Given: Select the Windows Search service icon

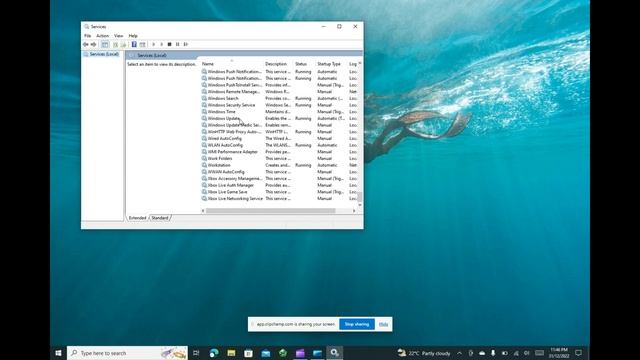Looking at the screenshot, I should pos(204,98).
